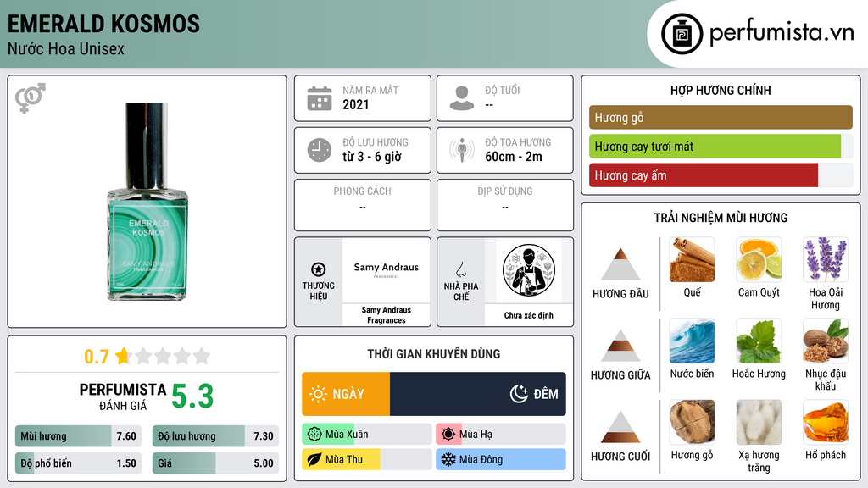Click the Emerald Kosmos bottle image
This screenshot has width=868, height=488.
click(147, 202)
